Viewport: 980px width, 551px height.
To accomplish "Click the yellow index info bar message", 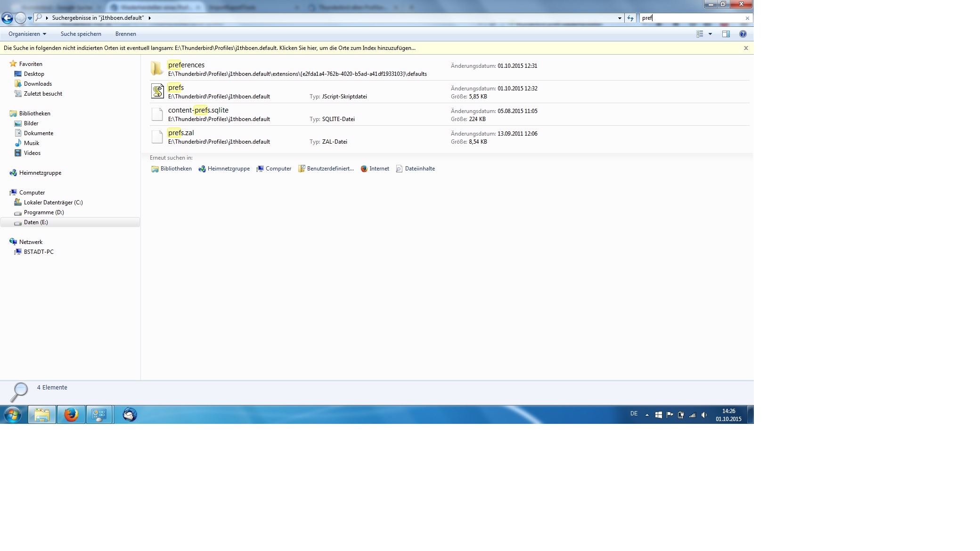I will [x=209, y=48].
